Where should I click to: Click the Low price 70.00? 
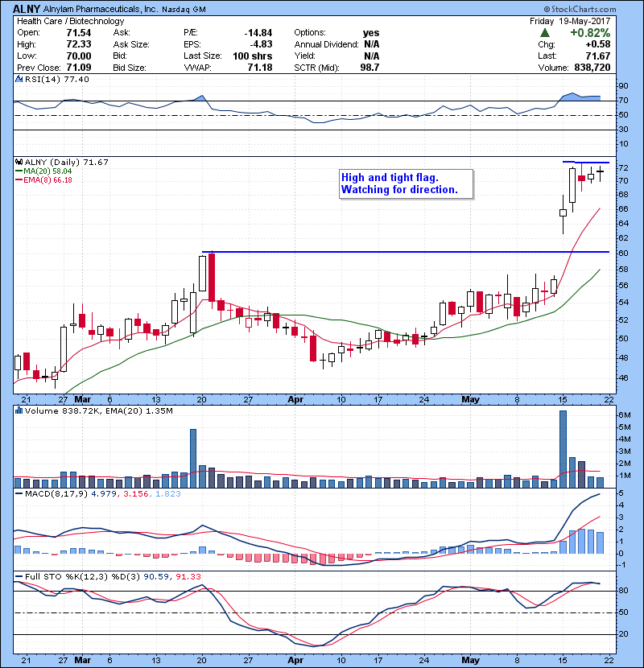click(79, 56)
